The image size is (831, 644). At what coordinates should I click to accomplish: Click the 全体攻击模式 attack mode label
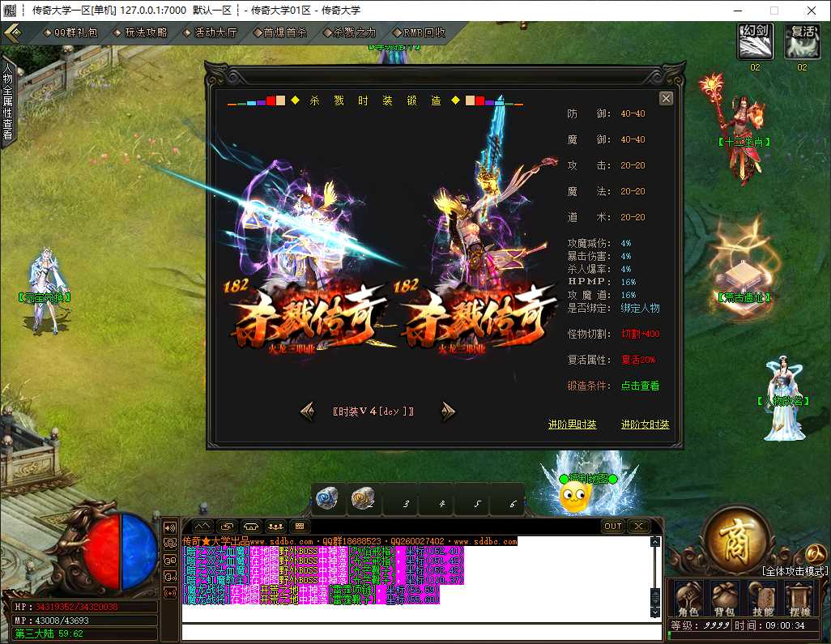795,571
